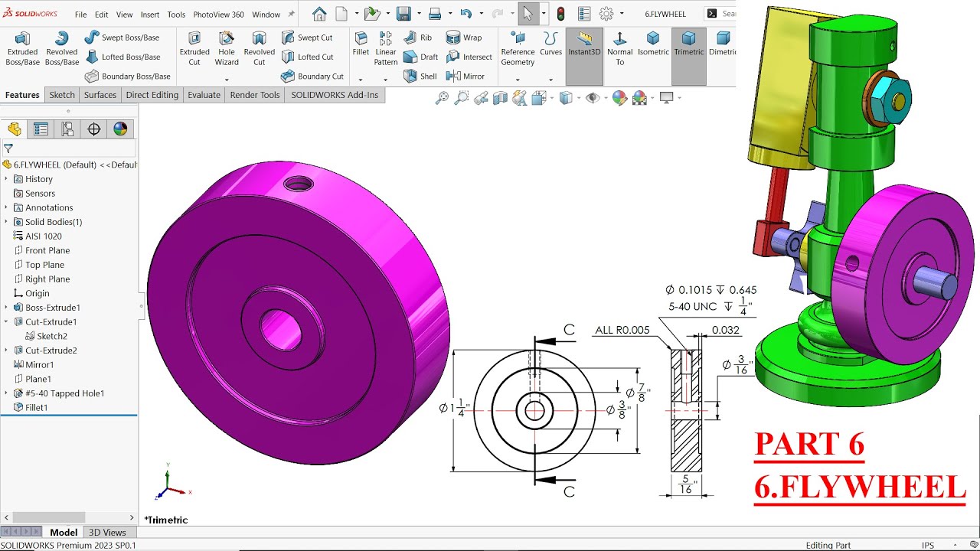
Task: Select Sketch2 in the feature tree
Action: (46, 336)
